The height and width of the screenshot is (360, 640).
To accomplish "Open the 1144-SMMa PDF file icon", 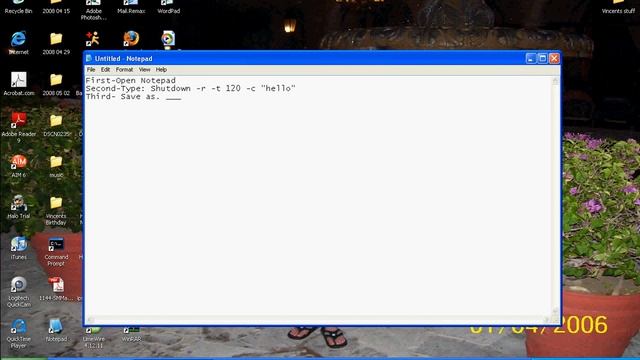I will click(56, 289).
